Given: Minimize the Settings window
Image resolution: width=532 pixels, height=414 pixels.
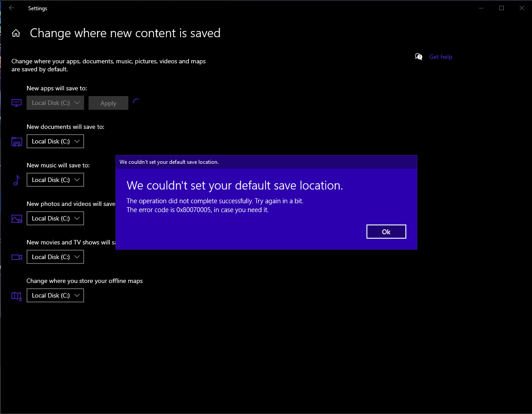Looking at the screenshot, I should (481, 8).
